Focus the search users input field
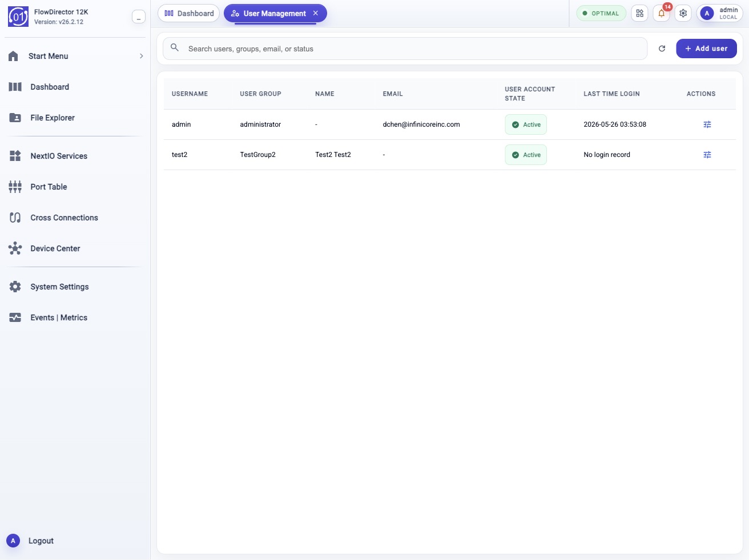The image size is (749, 560). tap(405, 49)
